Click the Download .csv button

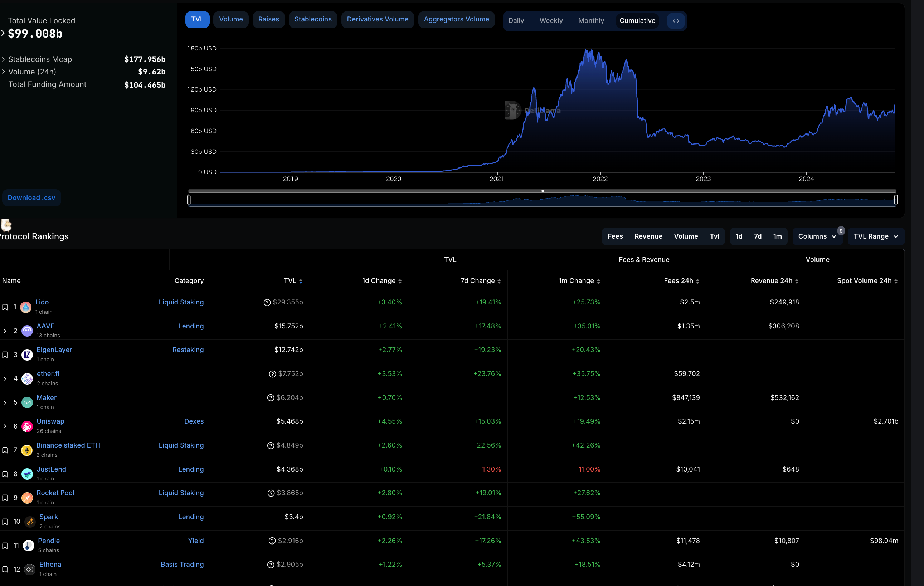point(31,197)
